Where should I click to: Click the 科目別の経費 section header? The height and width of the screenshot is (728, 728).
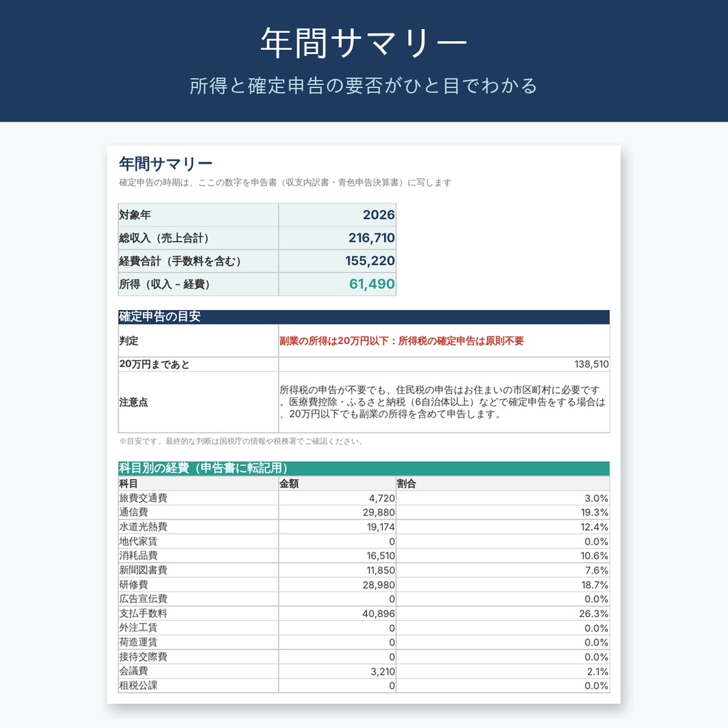tap(363, 468)
